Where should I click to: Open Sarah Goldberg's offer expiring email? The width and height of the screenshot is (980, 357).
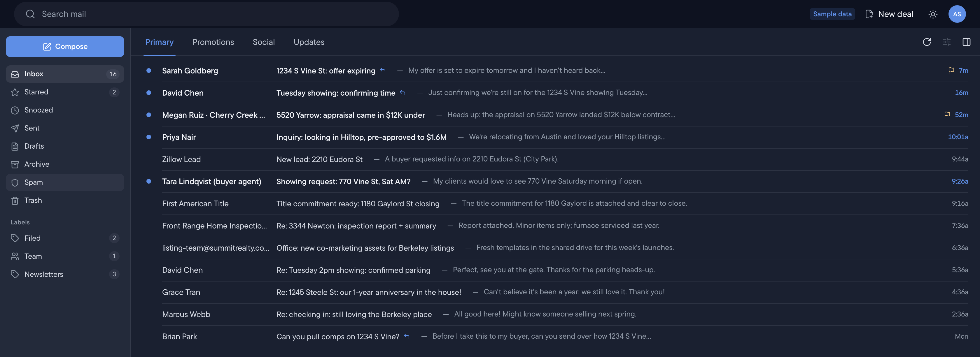(555, 71)
